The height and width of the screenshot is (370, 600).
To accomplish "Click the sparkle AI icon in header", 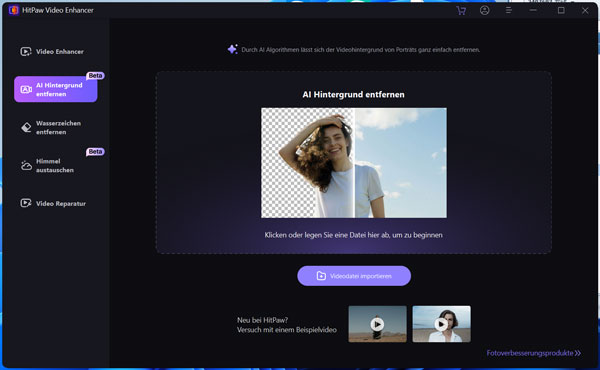I will [x=232, y=49].
